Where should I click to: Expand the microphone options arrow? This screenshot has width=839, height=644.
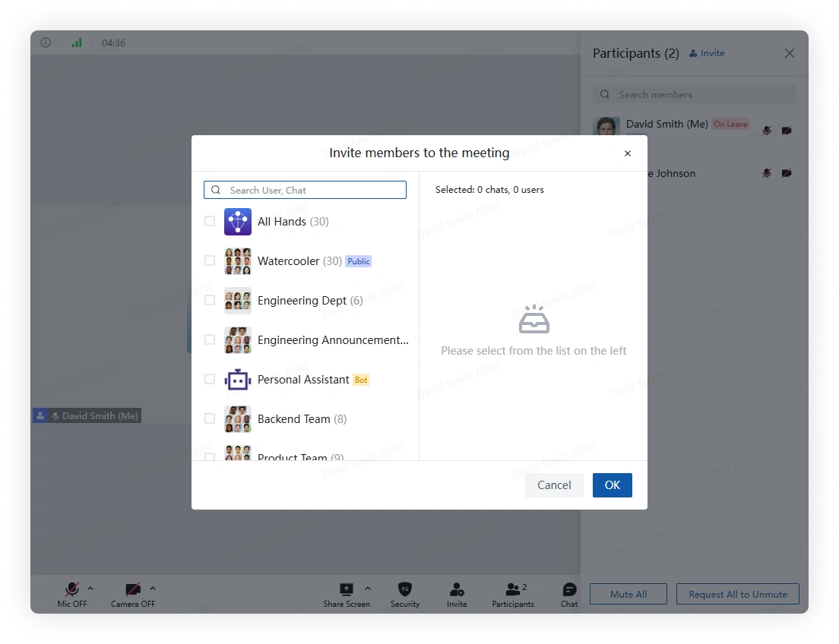(90, 589)
